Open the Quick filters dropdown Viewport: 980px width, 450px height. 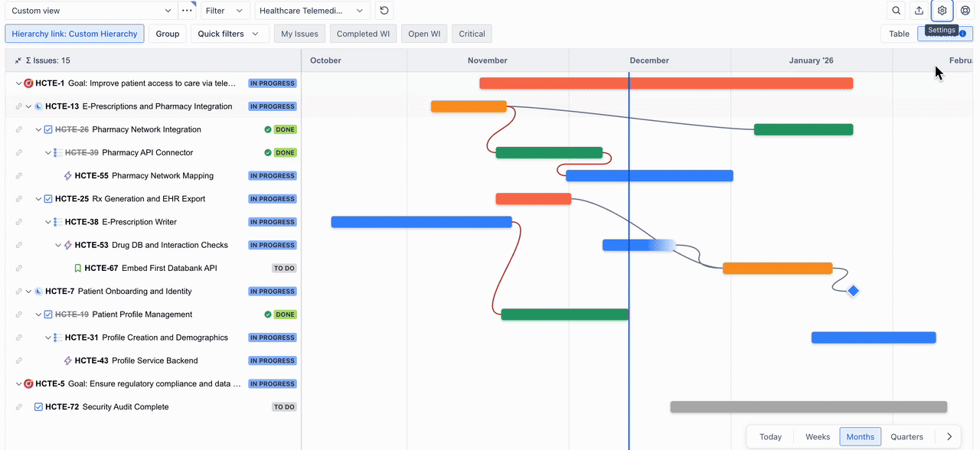tap(230, 34)
